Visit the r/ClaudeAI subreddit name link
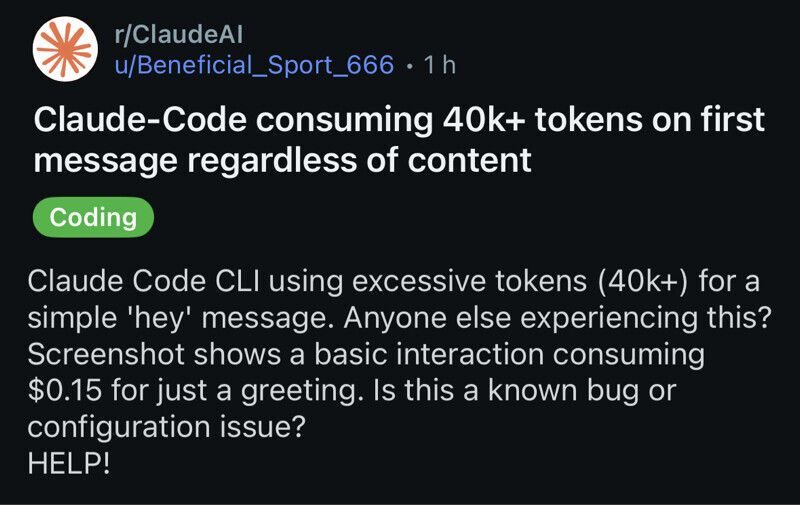Screen dimensions: 800x505 point(179,34)
